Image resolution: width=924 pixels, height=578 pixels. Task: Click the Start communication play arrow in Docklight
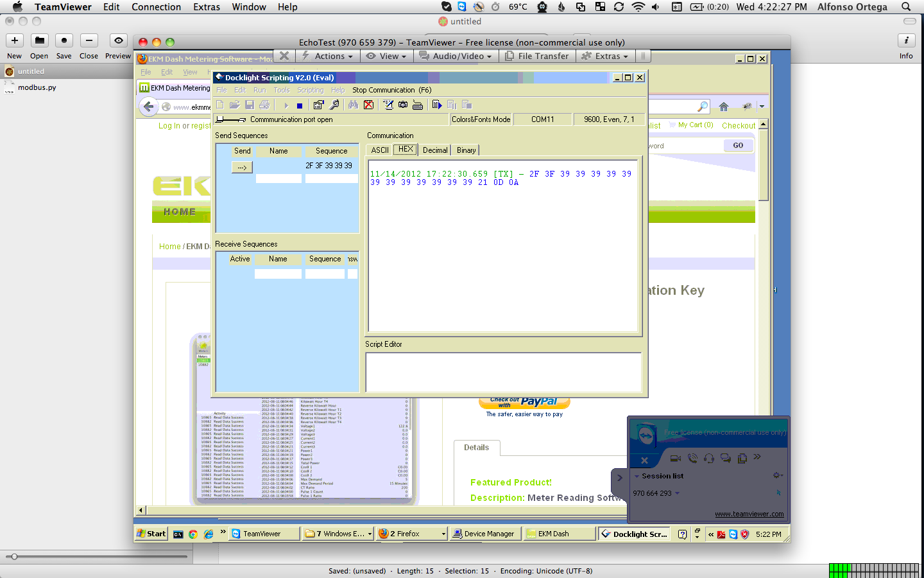tap(286, 105)
